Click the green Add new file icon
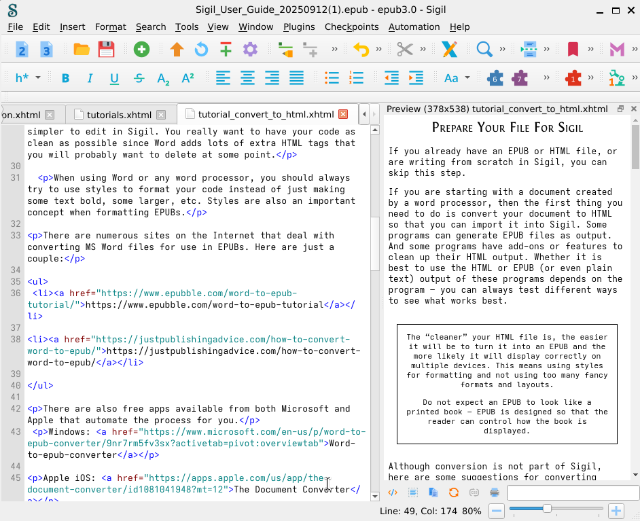This screenshot has width=640, height=521. coord(142,49)
